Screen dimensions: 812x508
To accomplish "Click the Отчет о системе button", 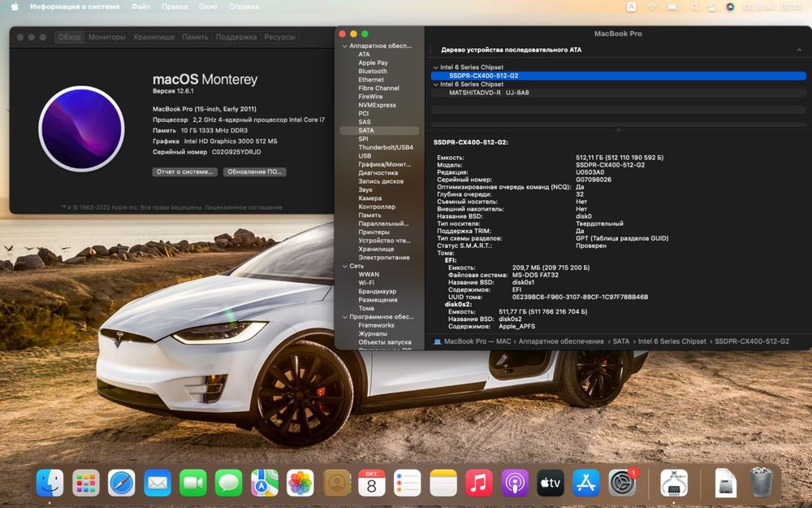I will point(184,172).
